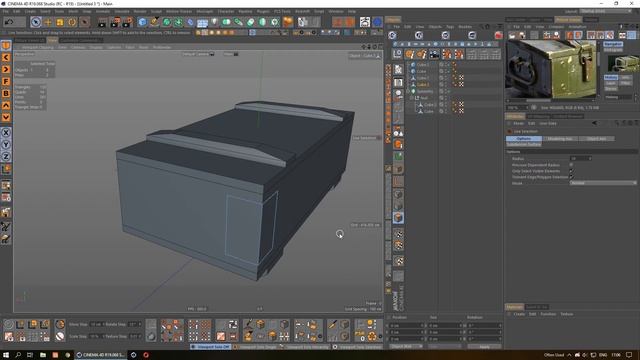The width and height of the screenshot is (640, 360).
Task: Open the Mode dropdown in Live Selection options
Action: [602, 183]
